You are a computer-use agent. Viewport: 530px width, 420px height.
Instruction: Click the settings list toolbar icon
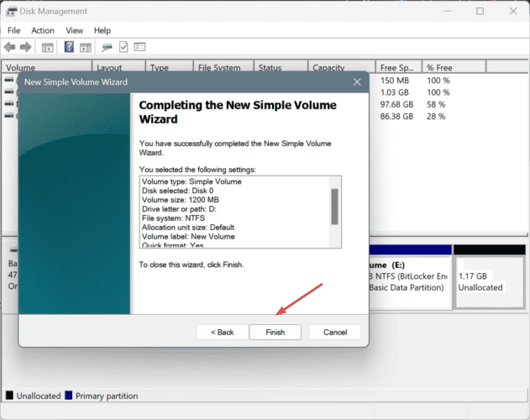139,47
